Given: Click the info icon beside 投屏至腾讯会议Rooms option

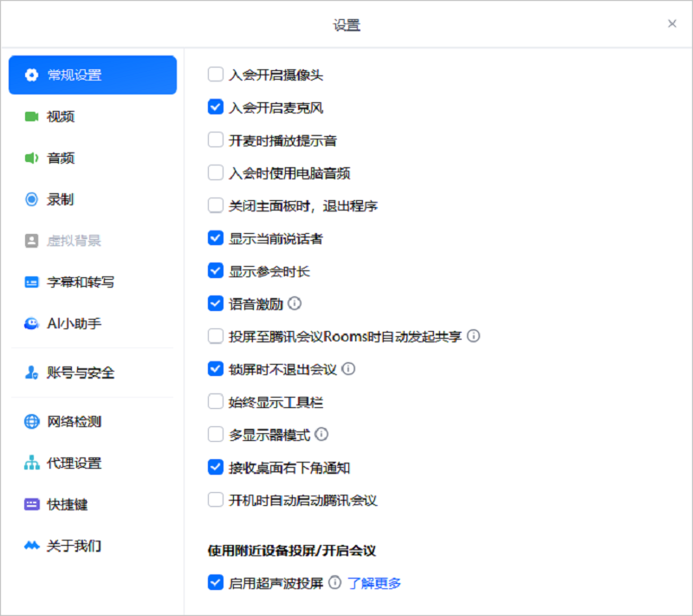Looking at the screenshot, I should tap(473, 336).
